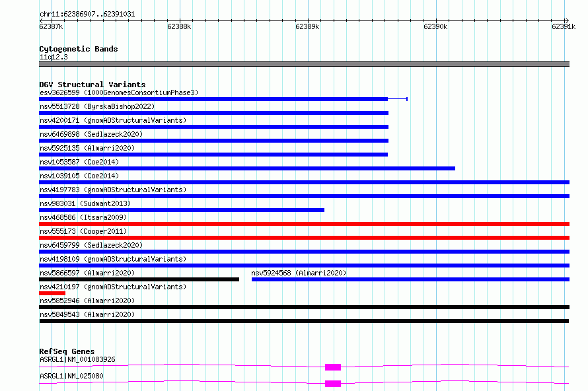Screen dimensions: 588x391
Task: Click the 62389k ruler tick label
Action: click(x=307, y=26)
